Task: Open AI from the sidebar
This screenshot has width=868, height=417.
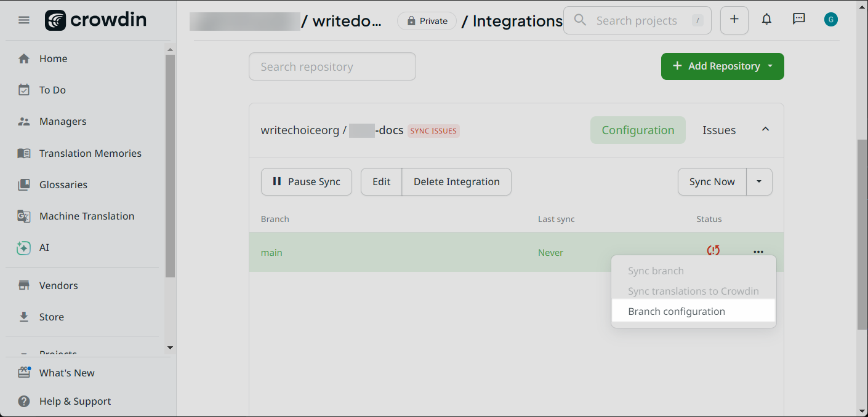Action: pyautogui.click(x=44, y=247)
